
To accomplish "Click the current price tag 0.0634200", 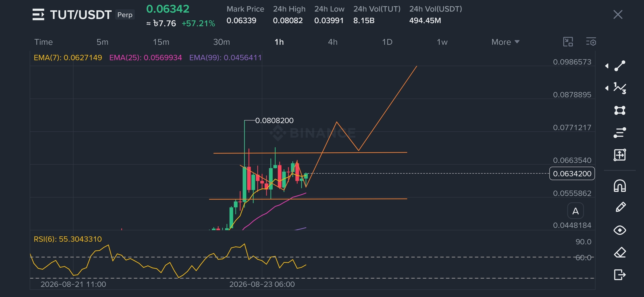I will point(572,173).
